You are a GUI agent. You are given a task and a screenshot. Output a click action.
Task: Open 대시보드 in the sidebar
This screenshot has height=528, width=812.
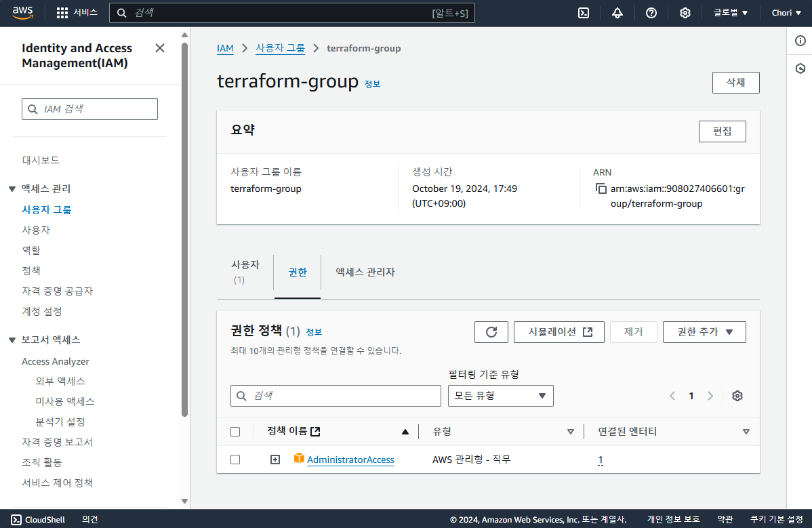[41, 161]
